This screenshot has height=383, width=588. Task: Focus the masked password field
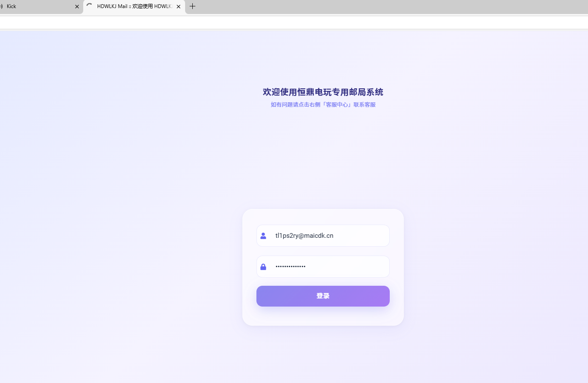323,267
